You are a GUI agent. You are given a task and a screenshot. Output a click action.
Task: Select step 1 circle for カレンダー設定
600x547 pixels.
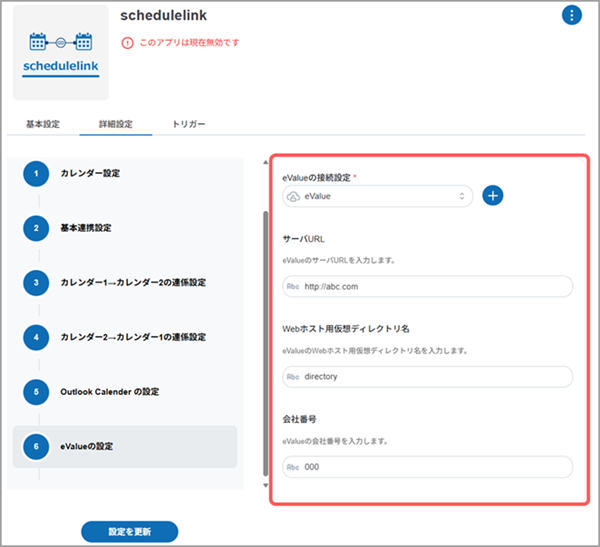pos(36,174)
